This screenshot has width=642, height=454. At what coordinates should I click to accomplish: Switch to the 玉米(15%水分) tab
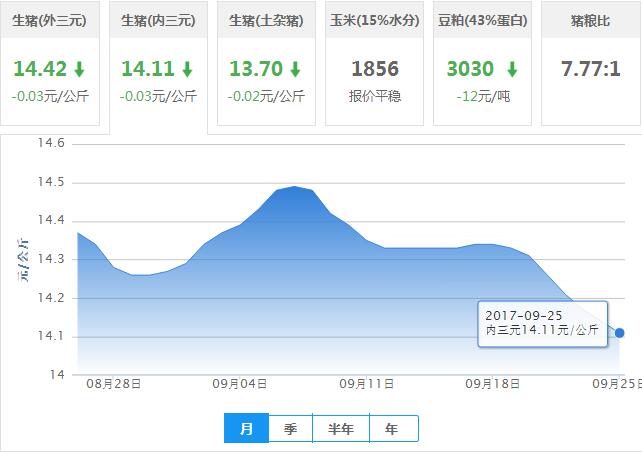pyautogui.click(x=375, y=21)
